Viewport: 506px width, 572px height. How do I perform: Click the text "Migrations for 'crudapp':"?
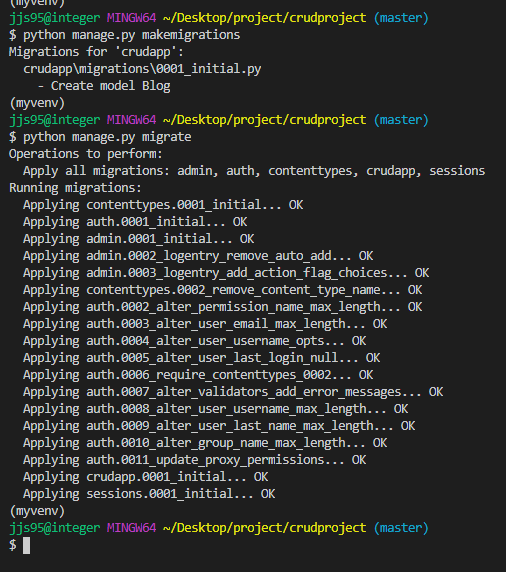tap(96, 52)
